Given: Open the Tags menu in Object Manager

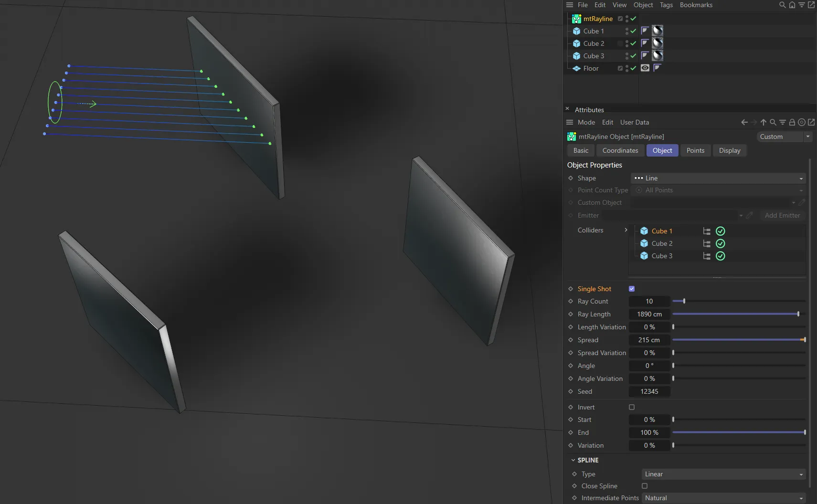Looking at the screenshot, I should (666, 5).
